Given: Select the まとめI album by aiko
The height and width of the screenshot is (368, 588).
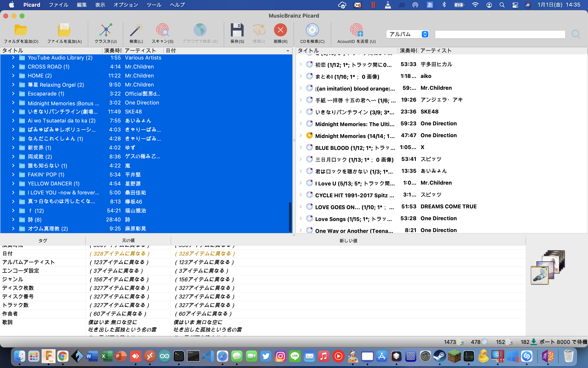Looking at the screenshot, I should pos(441,76).
